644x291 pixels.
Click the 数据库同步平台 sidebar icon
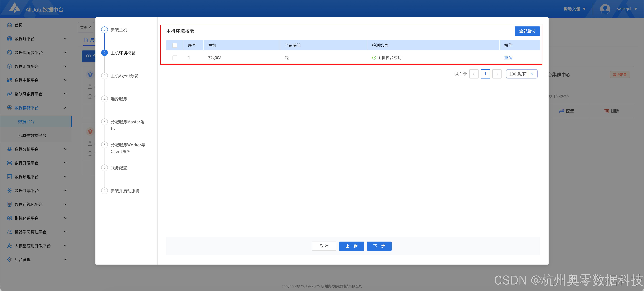9,52
